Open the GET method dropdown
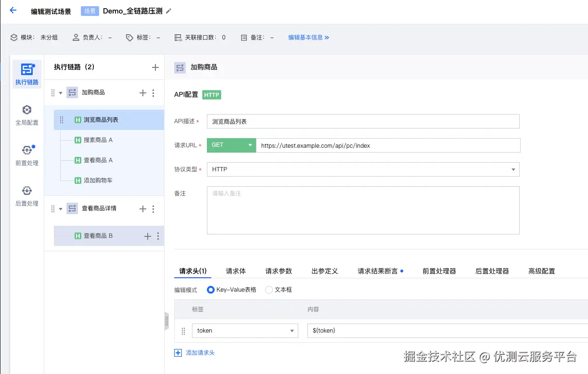Viewport: 588px width, 374px height. point(231,145)
